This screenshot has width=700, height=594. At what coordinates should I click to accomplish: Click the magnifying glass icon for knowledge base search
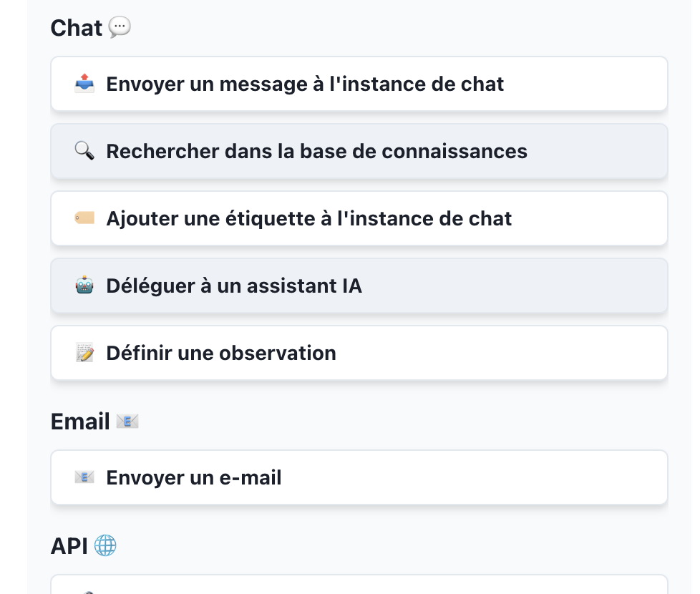pyautogui.click(x=84, y=152)
